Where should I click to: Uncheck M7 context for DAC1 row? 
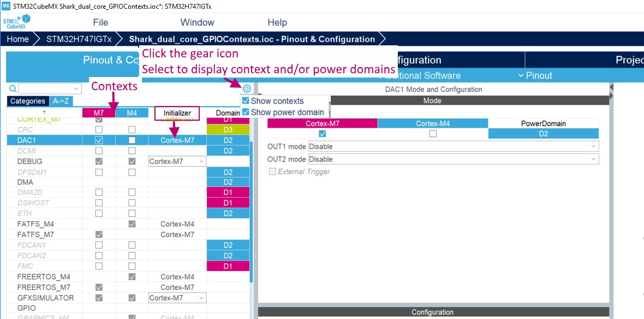pyautogui.click(x=99, y=140)
